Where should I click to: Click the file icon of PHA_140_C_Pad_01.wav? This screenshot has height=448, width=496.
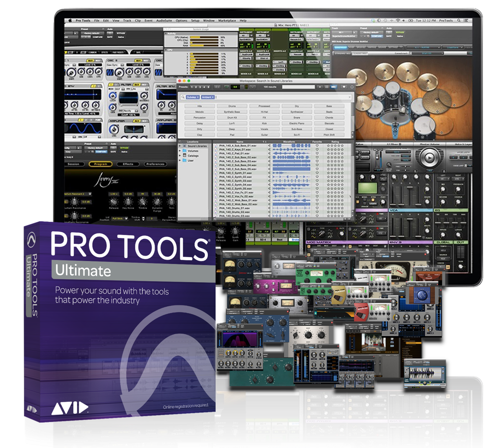217,153
